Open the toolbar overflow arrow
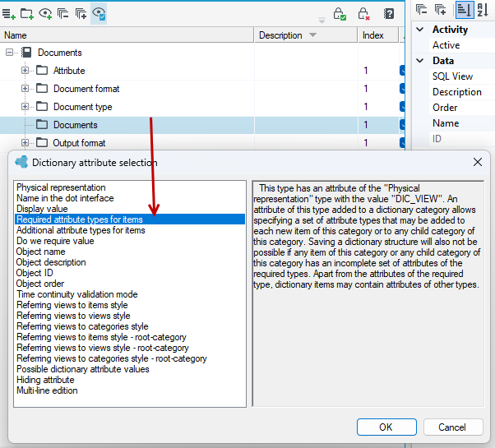This screenshot has height=448, width=495. tap(322, 21)
